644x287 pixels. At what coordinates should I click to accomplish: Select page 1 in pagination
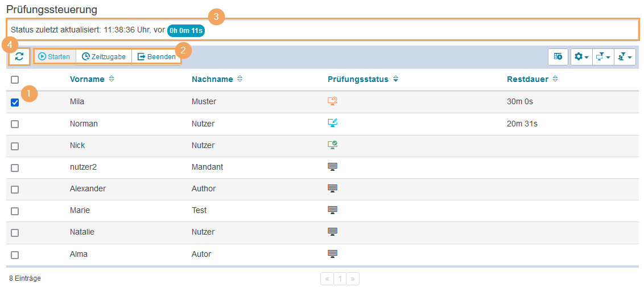point(340,279)
